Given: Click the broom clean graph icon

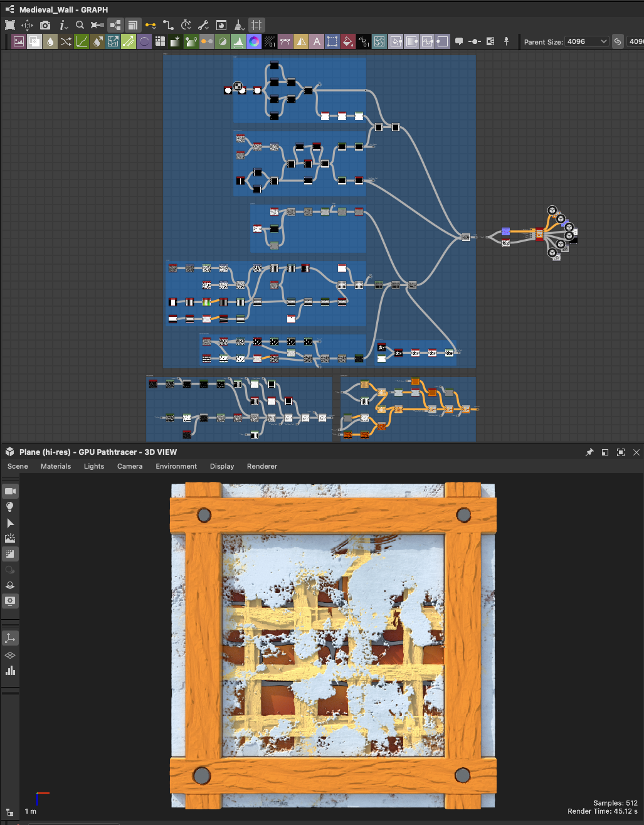Looking at the screenshot, I should point(239,25).
